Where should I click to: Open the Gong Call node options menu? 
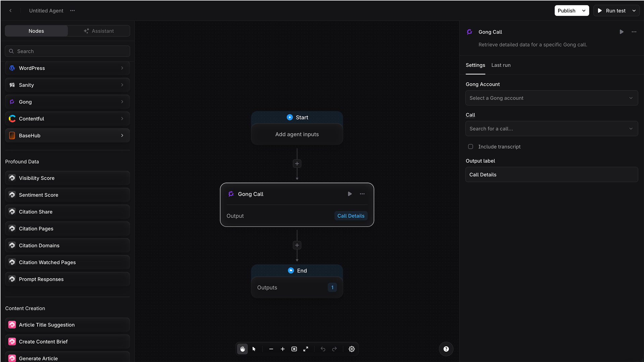362,194
